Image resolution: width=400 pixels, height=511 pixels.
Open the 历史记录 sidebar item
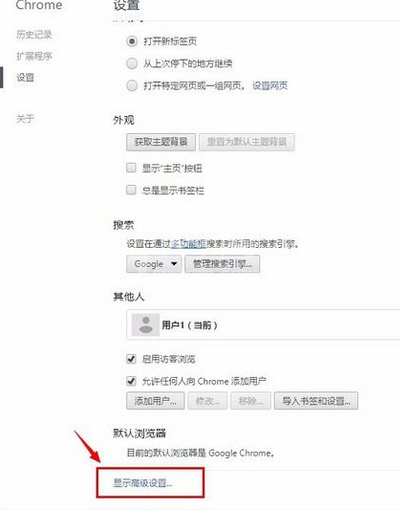click(34, 34)
